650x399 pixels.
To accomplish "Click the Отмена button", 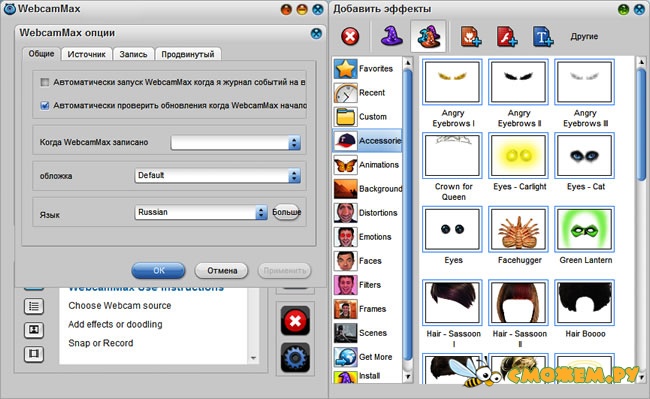I will (222, 271).
